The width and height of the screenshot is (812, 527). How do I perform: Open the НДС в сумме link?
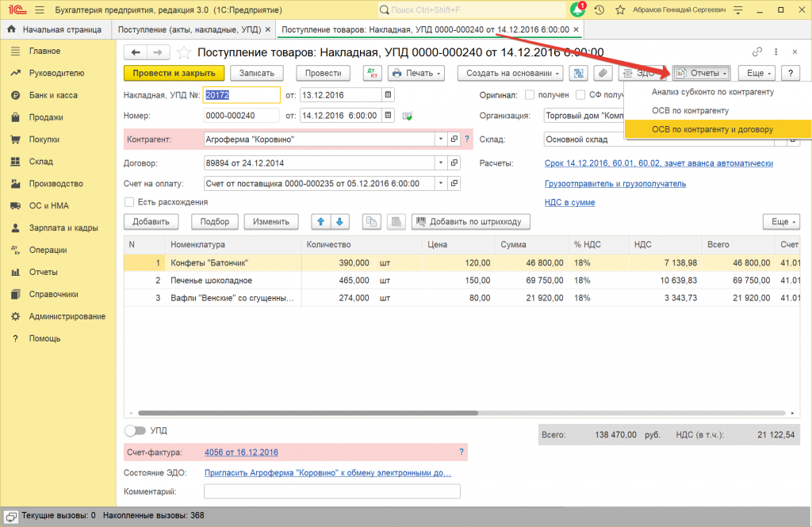pyautogui.click(x=569, y=202)
